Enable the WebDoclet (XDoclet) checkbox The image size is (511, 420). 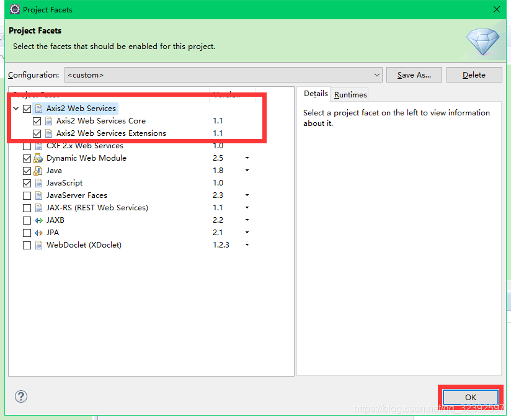point(27,245)
